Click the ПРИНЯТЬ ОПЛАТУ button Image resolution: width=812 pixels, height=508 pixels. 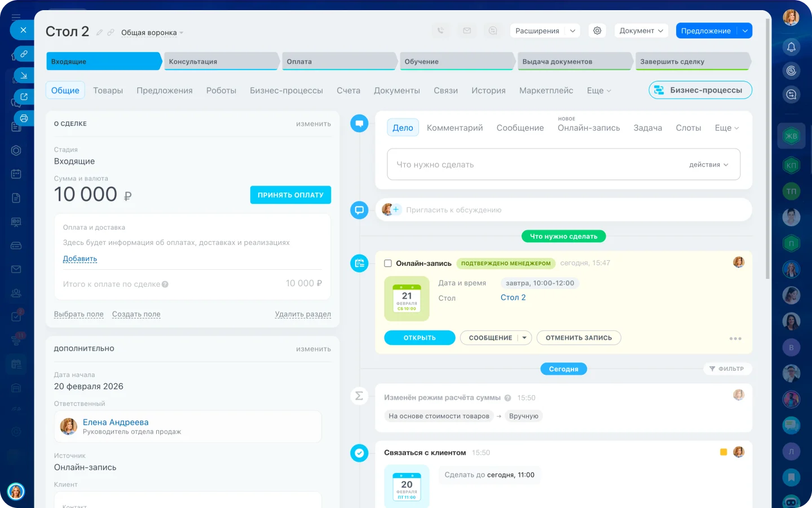coord(290,194)
